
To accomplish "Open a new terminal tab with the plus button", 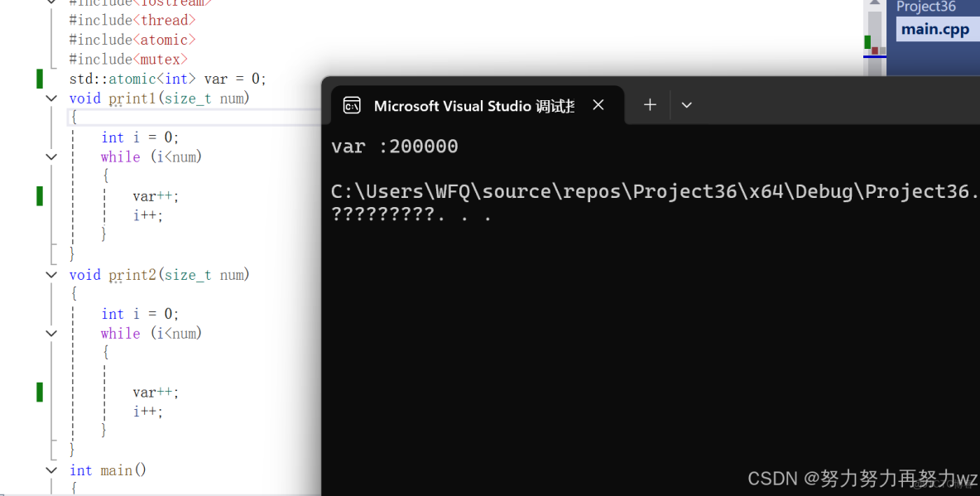I will pyautogui.click(x=650, y=104).
